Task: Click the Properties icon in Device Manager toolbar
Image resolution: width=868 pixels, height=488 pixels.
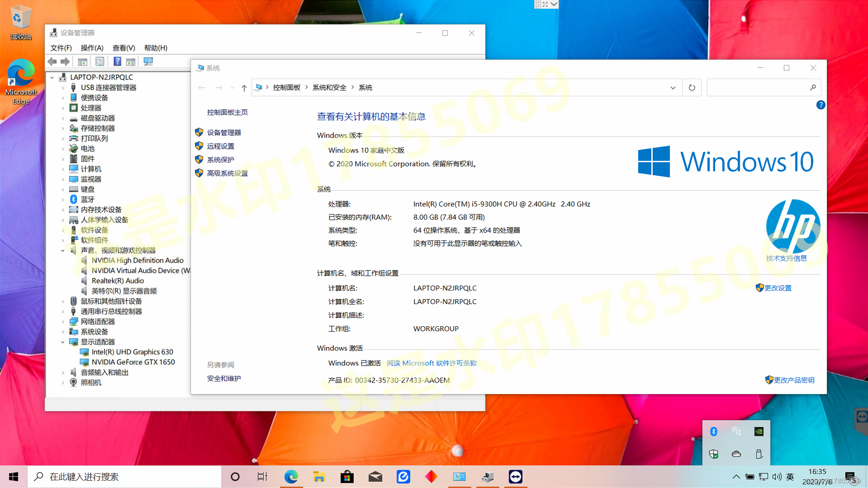Action: (x=100, y=61)
